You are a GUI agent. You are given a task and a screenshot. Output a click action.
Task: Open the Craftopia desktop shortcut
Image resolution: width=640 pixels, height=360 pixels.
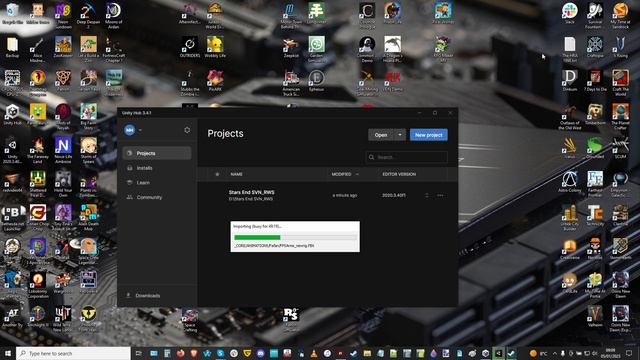click(x=595, y=47)
